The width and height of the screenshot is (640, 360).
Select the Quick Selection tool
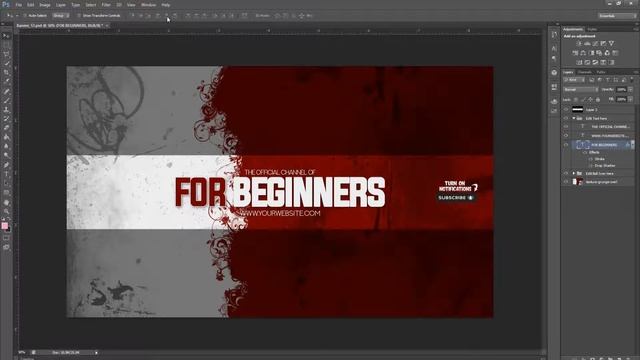click(6, 63)
